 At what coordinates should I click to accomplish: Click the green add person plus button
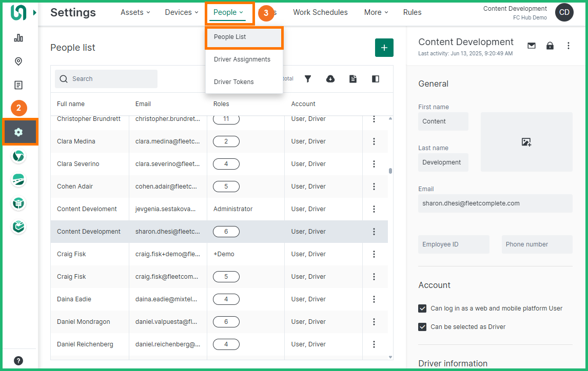[x=384, y=48]
